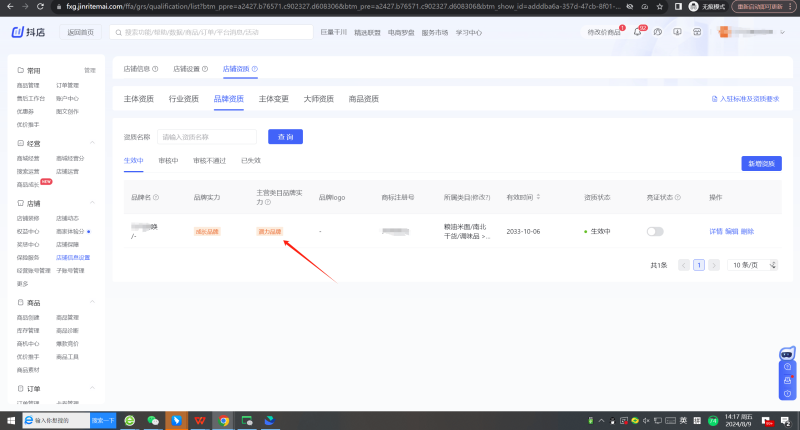Open the account dropdown arrow
The width and height of the screenshot is (800, 430).
click(782, 32)
